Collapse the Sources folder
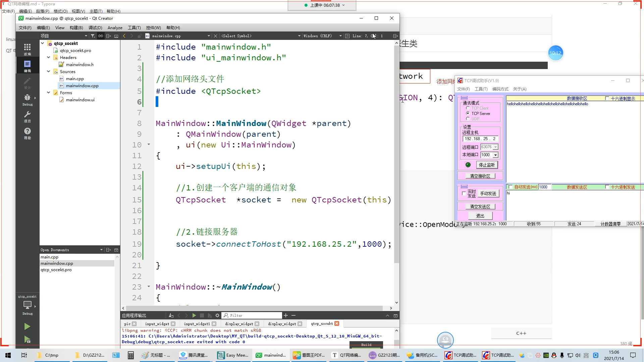Image resolution: width=644 pixels, height=362 pixels. [49, 71]
